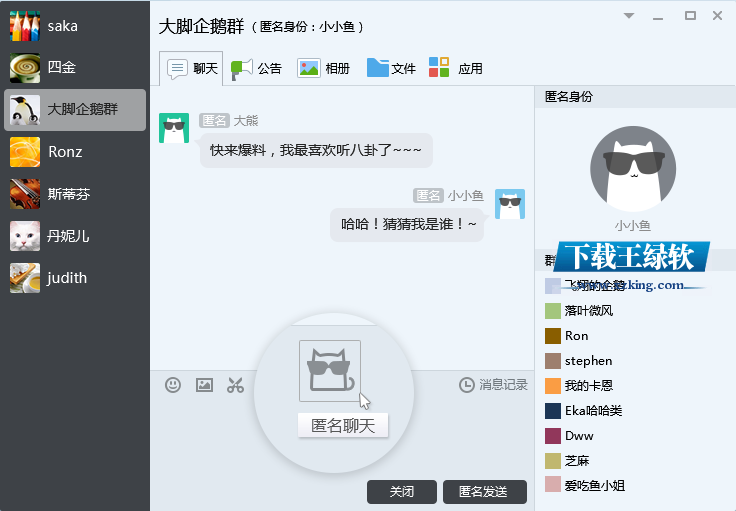Click 斯蒂芬's violin avatar
This screenshot has height=511, width=736.
click(x=25, y=194)
